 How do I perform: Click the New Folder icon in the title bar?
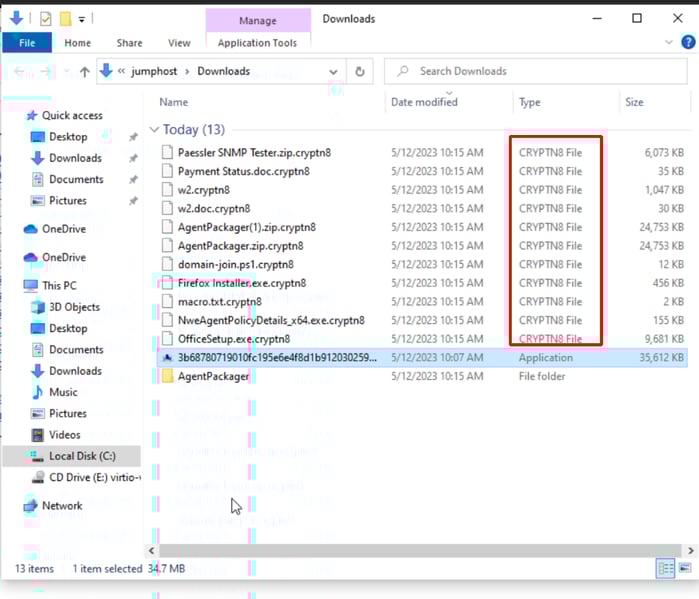point(65,18)
